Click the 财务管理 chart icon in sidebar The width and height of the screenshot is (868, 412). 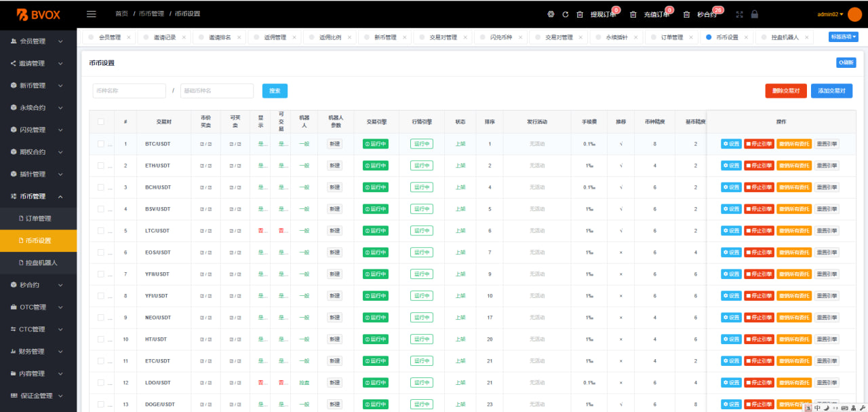point(14,352)
